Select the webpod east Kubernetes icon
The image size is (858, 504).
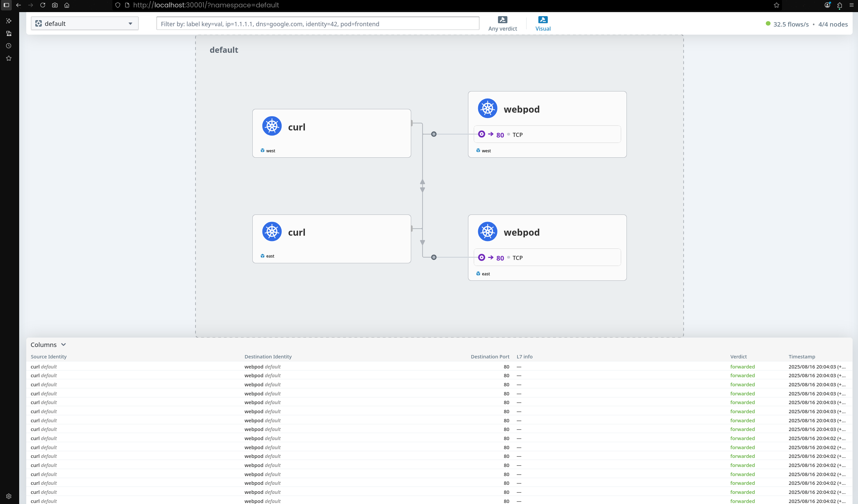(487, 231)
